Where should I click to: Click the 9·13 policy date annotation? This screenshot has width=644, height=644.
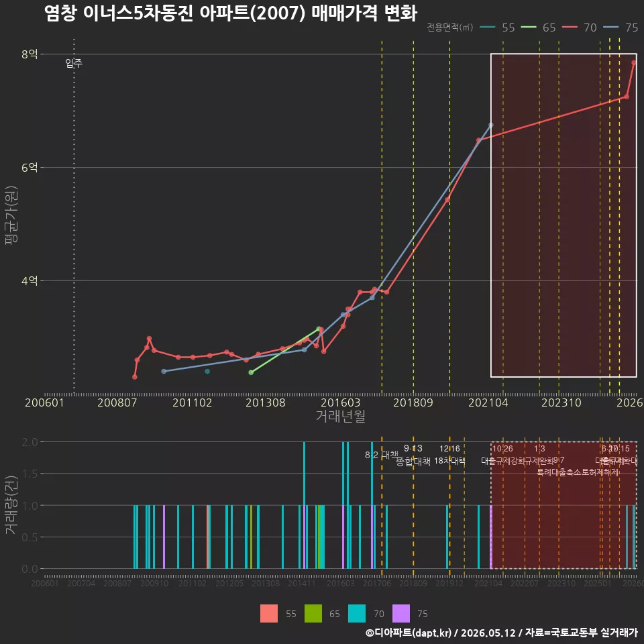[x=413, y=448]
